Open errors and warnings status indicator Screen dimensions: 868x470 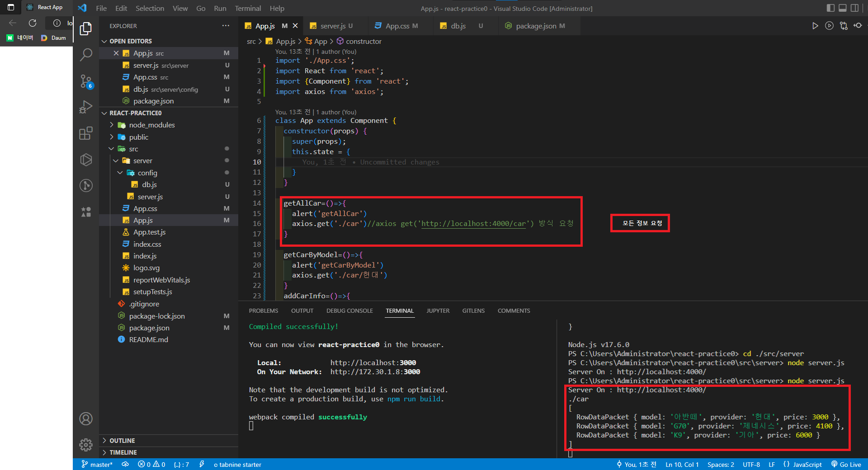[151, 465]
